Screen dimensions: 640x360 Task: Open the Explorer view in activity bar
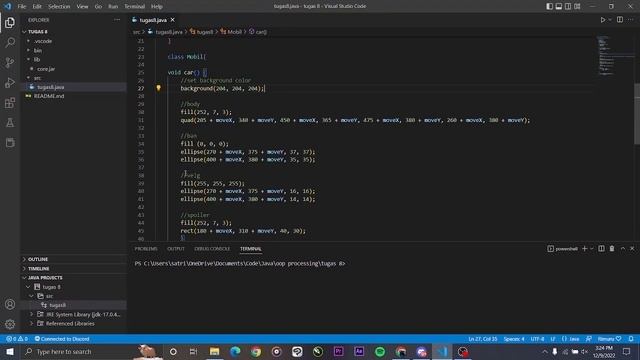point(10,22)
